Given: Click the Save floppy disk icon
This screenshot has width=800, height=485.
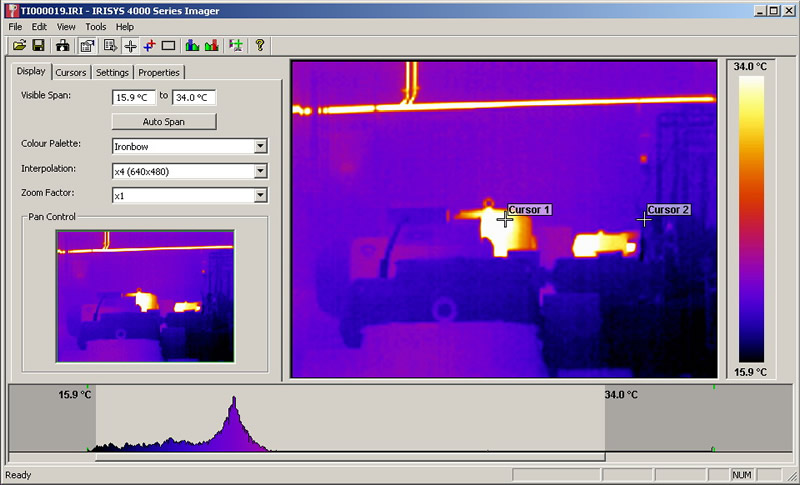Looking at the screenshot, I should 38,45.
